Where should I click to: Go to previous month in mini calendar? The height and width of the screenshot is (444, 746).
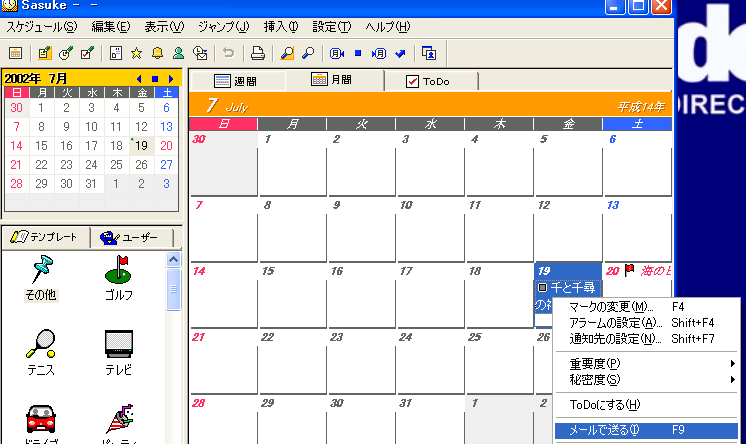pyautogui.click(x=139, y=79)
